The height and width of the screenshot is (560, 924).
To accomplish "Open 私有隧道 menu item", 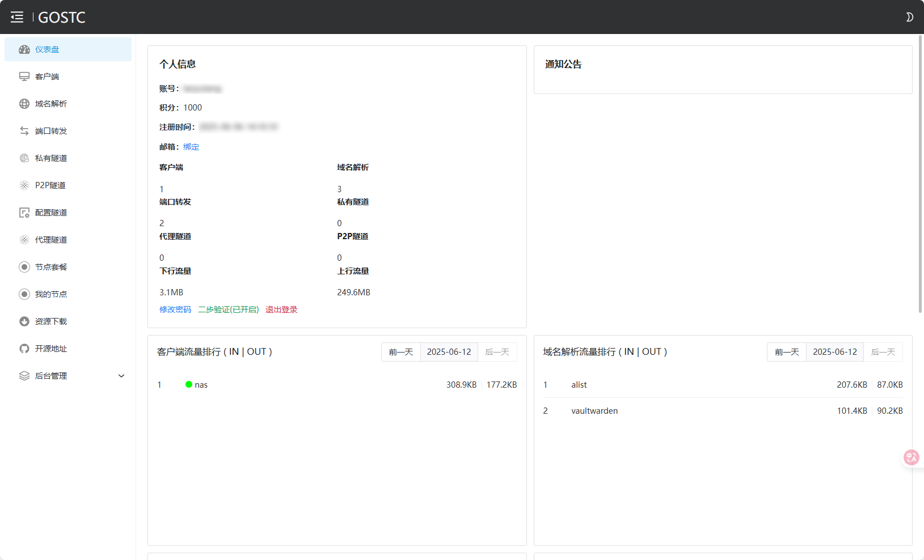I will pyautogui.click(x=68, y=158).
